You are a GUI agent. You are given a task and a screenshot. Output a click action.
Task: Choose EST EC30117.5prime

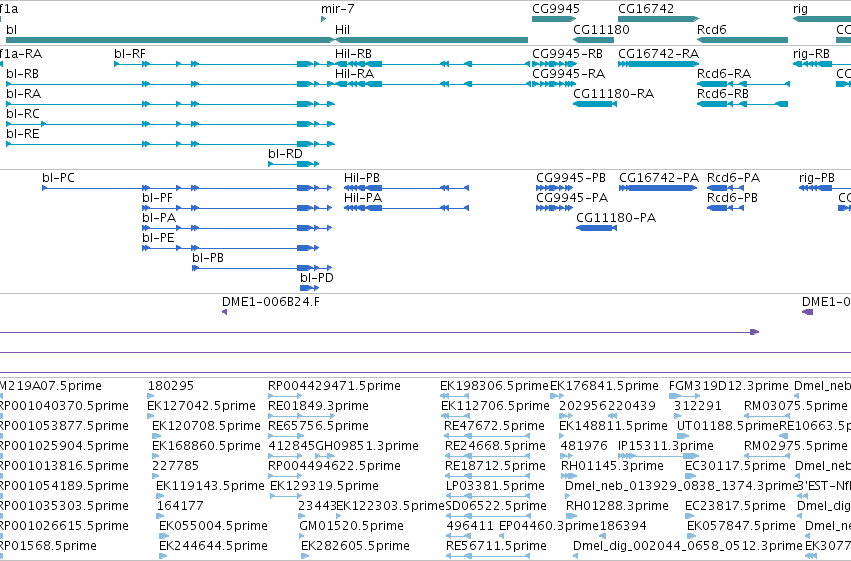click(x=690, y=476)
